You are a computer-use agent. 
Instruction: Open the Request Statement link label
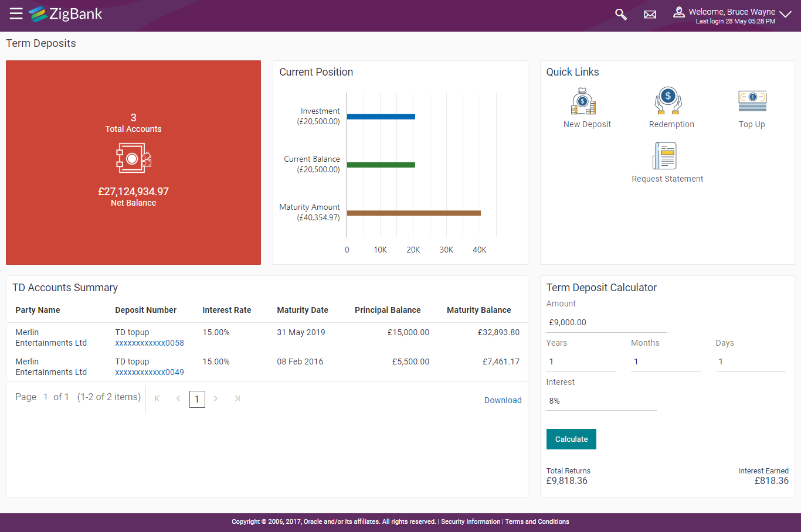(x=667, y=179)
